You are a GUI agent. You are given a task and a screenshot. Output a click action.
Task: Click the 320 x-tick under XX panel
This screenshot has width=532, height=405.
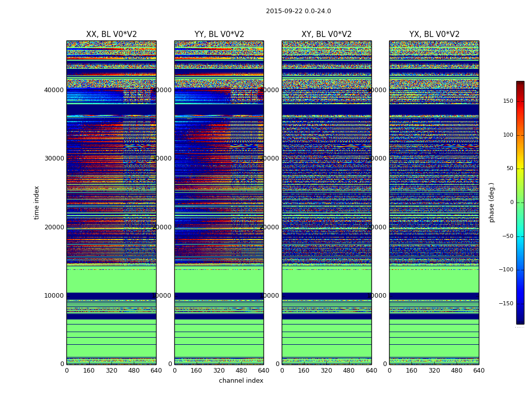click(111, 371)
